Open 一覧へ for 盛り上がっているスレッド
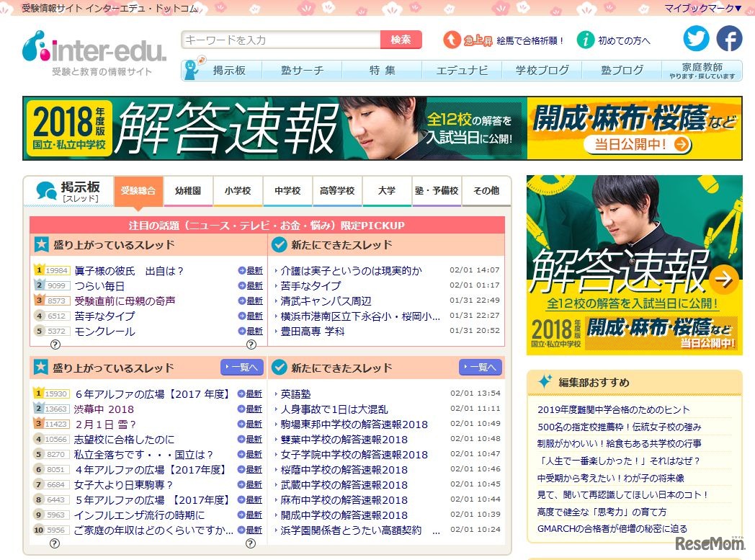755x560 pixels. point(241,368)
